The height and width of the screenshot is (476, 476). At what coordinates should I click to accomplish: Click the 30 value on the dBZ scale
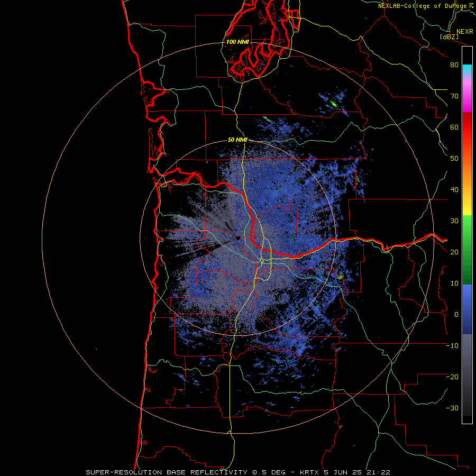[454, 221]
